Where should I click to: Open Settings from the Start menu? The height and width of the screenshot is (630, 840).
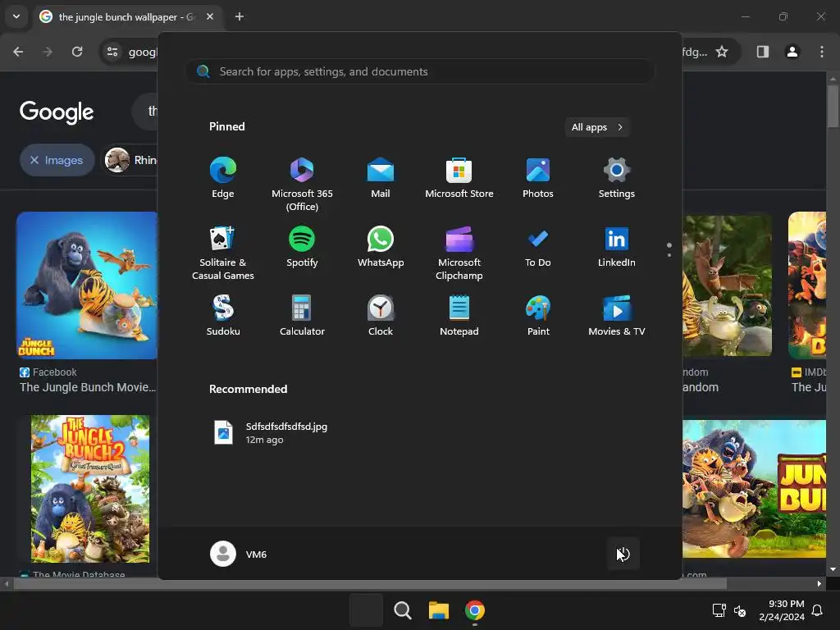tap(617, 178)
